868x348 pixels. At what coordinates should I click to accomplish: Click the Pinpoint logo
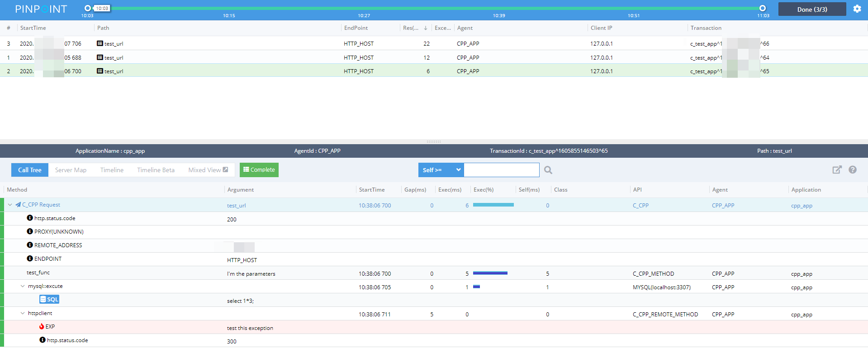click(41, 9)
